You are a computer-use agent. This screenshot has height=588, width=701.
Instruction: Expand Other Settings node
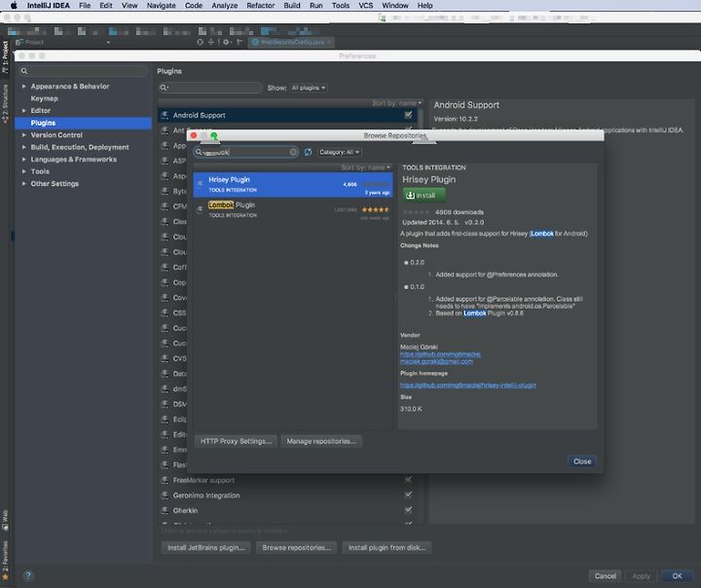pyautogui.click(x=24, y=183)
